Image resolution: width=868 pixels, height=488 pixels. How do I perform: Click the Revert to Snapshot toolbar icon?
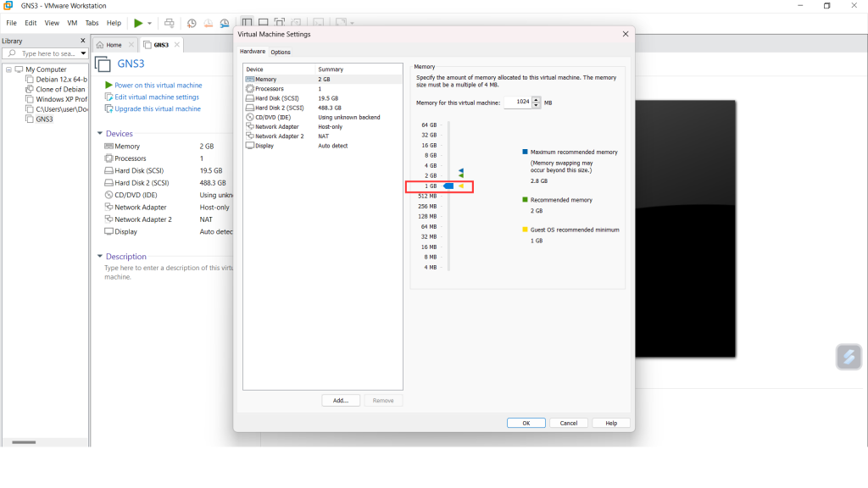pos(208,23)
